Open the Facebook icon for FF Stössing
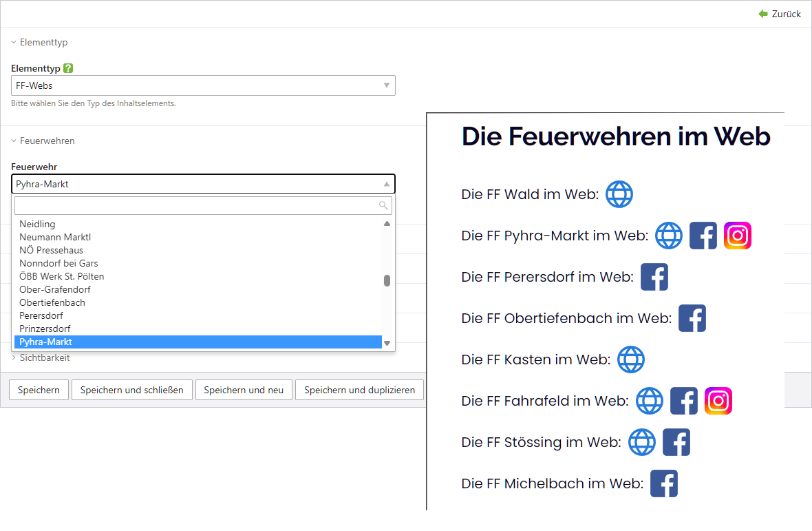812x531 pixels. click(676, 442)
